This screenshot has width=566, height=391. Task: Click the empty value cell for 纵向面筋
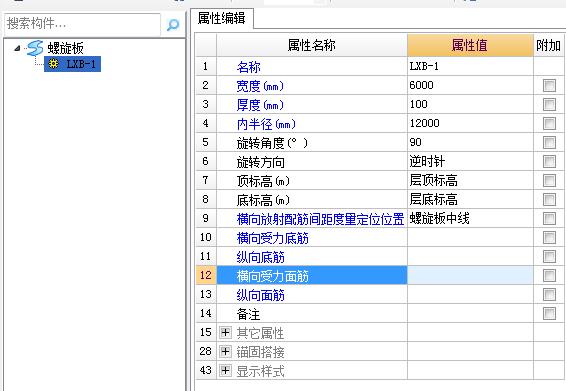[470, 295]
